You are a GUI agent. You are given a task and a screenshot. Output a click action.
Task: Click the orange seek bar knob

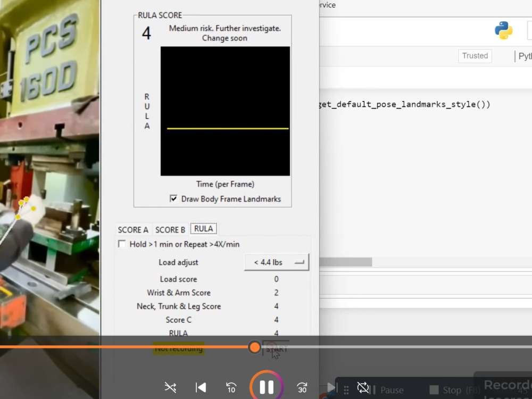pos(254,347)
